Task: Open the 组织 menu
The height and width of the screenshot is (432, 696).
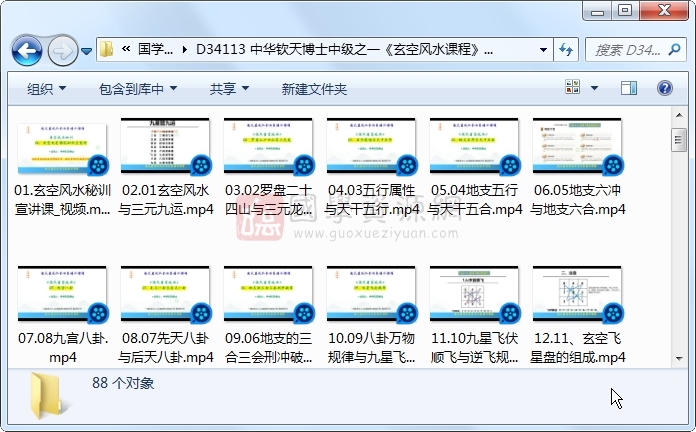Action: [47, 89]
